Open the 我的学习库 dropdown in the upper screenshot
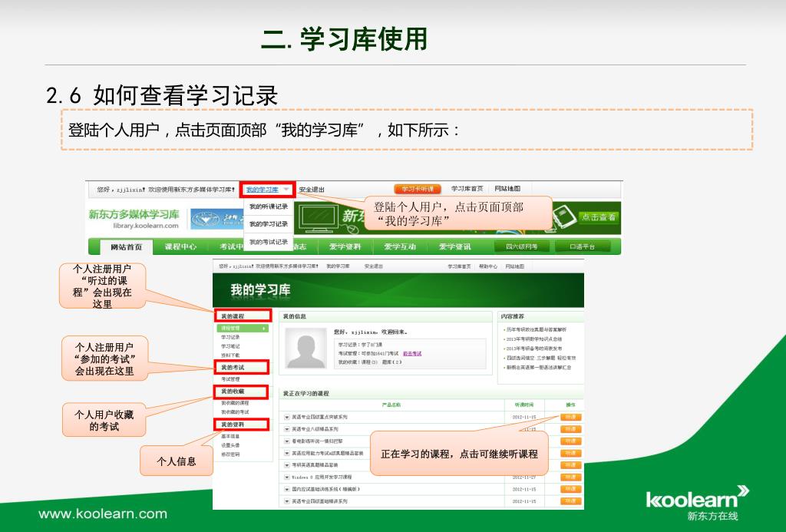 tap(267, 190)
